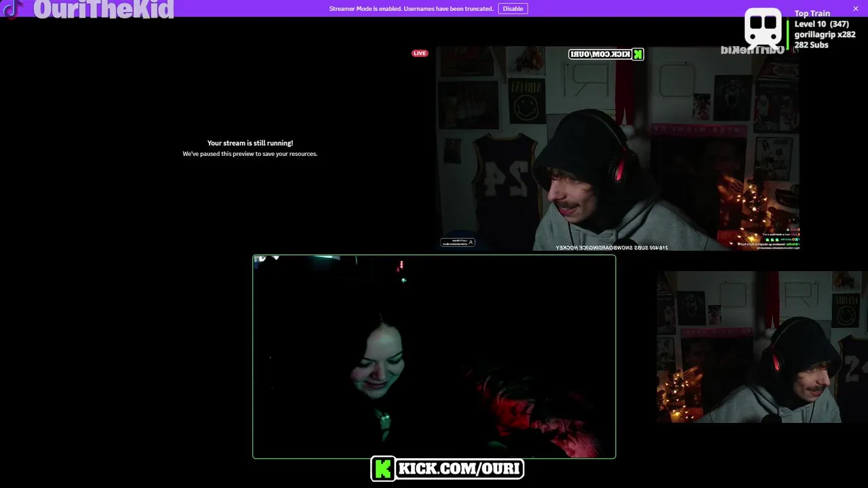
Task: Click the "We've paused this preview" notice text
Action: pyautogui.click(x=250, y=154)
